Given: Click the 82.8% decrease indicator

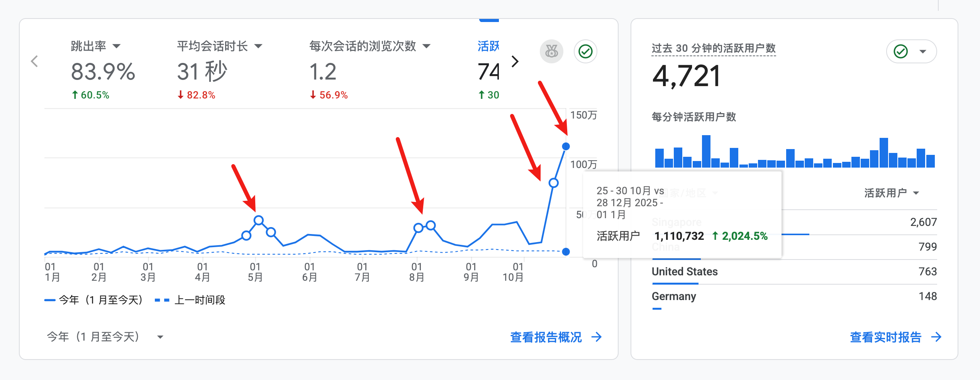Looking at the screenshot, I should click(x=196, y=95).
